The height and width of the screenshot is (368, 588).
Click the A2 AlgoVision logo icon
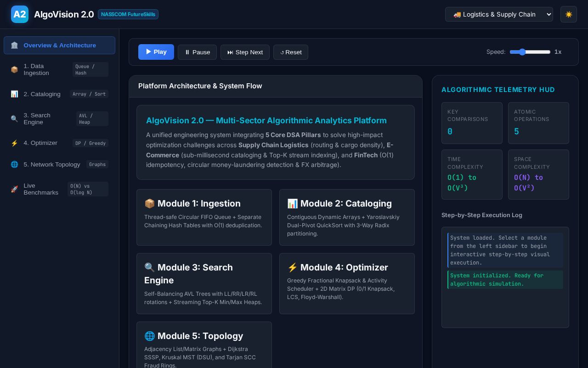(x=20, y=14)
